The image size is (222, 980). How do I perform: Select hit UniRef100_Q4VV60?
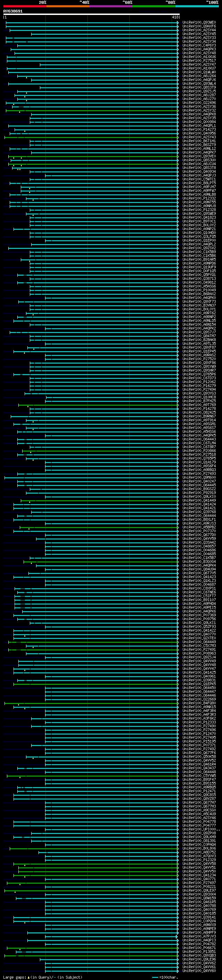click(x=199, y=971)
